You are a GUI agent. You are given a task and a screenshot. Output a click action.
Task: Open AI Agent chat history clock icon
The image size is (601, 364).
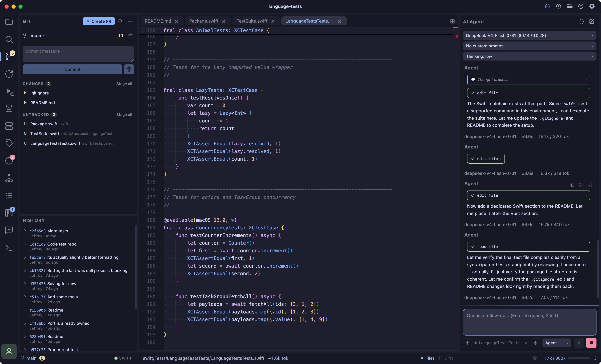(x=581, y=21)
